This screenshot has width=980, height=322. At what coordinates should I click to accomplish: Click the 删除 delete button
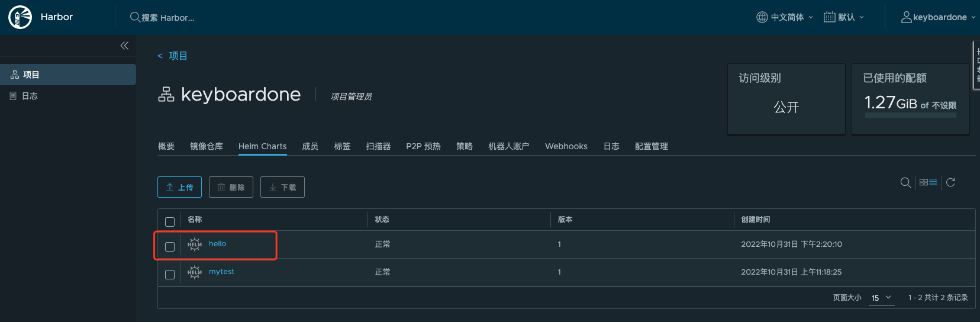(231, 187)
